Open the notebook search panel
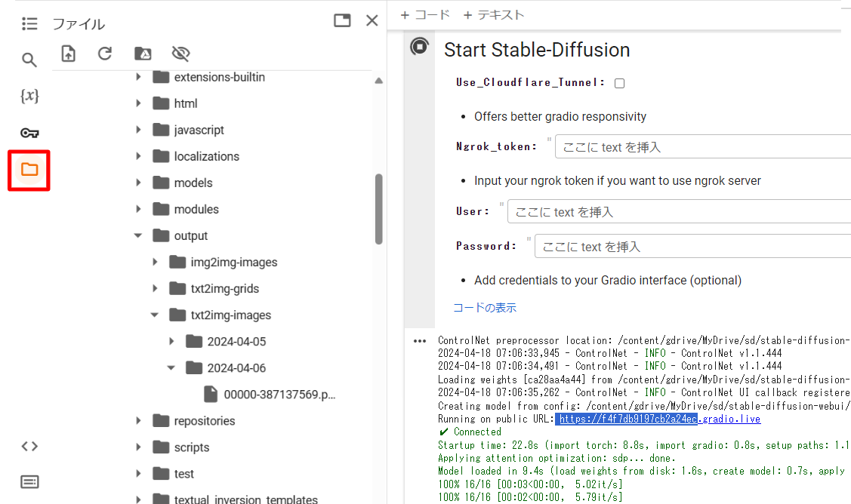Screen dimensions: 851x504 tap(29, 60)
